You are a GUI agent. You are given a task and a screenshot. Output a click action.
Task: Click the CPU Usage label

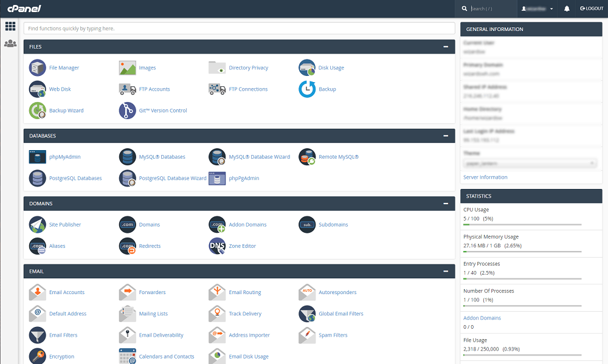click(476, 210)
